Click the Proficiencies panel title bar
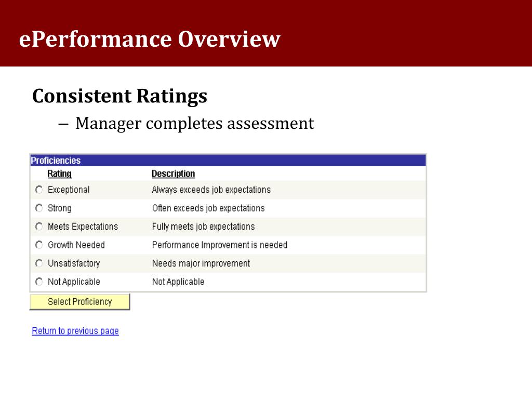The height and width of the screenshot is (399, 532). [x=228, y=161]
